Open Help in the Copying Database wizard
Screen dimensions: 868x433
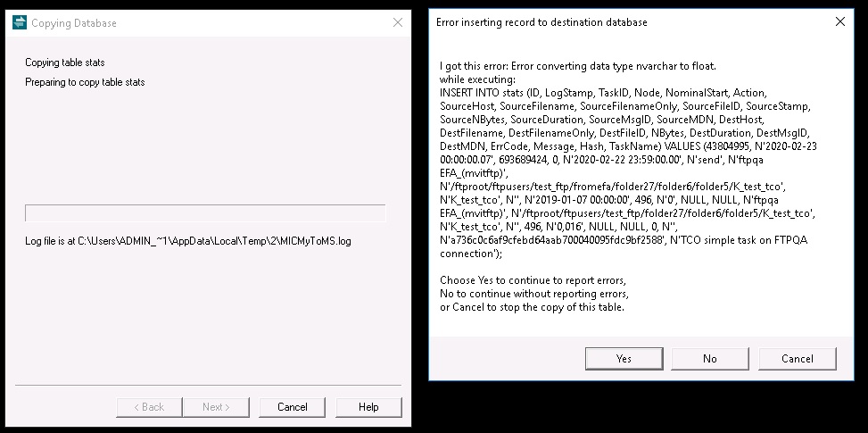pyautogui.click(x=368, y=407)
